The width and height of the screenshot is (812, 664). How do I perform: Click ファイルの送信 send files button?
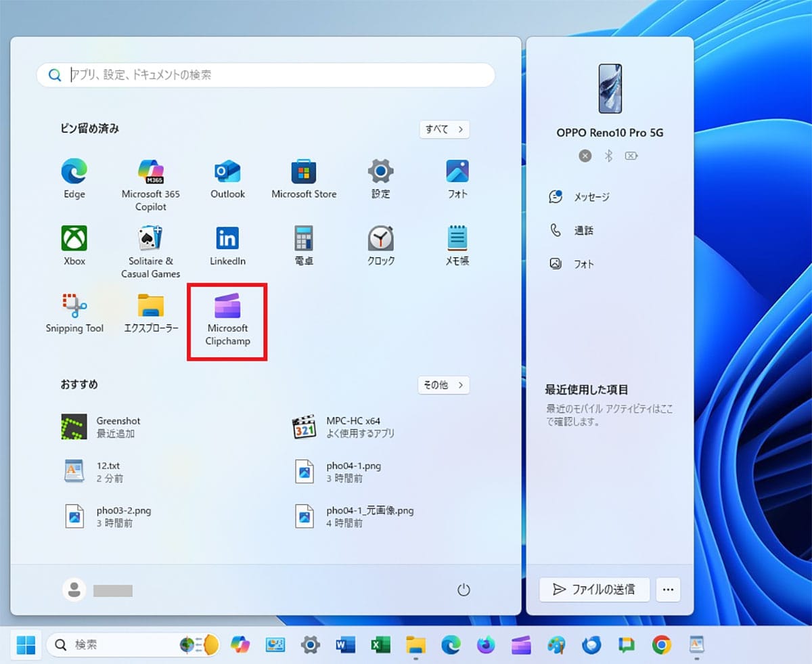[594, 590]
